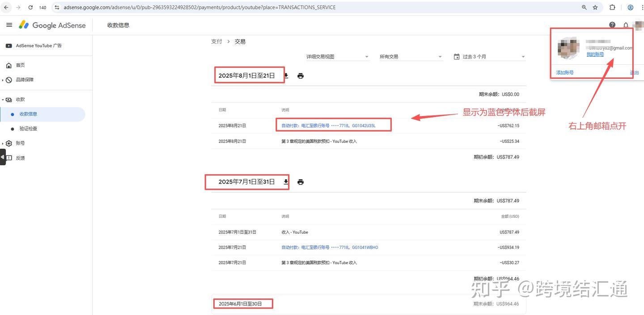
Task: Select 验证检查 in the sidebar
Action: [29, 129]
